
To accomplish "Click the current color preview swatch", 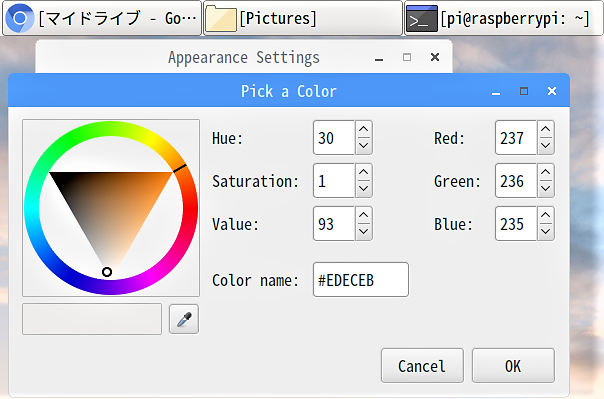I will (x=92, y=319).
